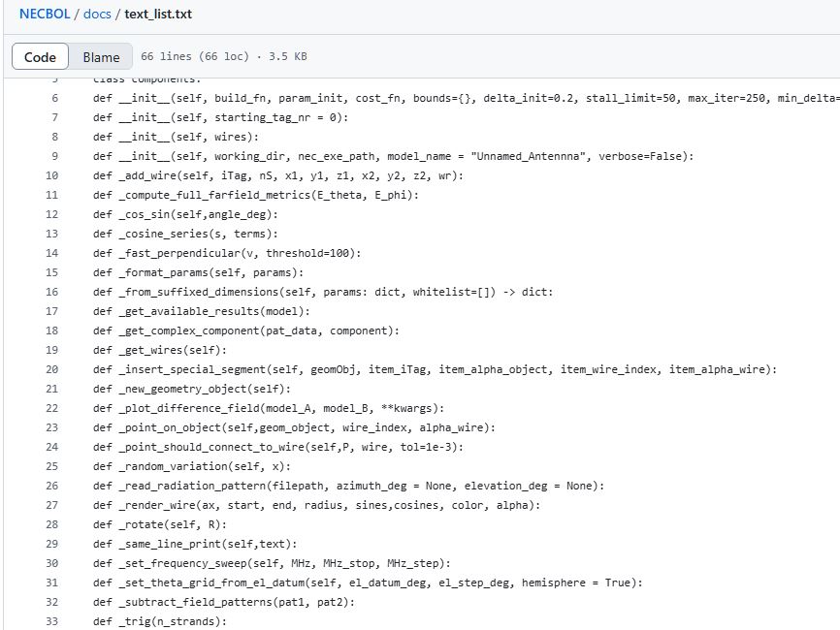The height and width of the screenshot is (630, 840).
Task: Open the docs folder breadcrumb link
Action: 97,14
